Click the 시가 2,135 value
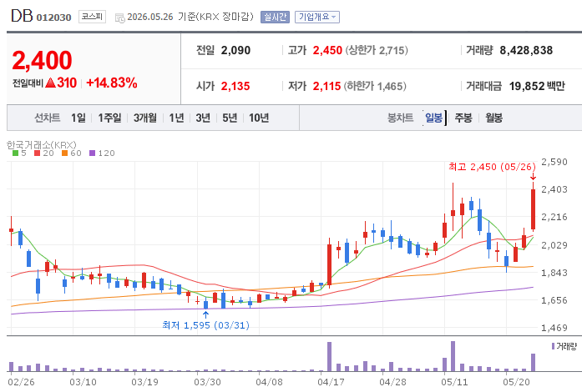582x392 pixels. tap(235, 87)
